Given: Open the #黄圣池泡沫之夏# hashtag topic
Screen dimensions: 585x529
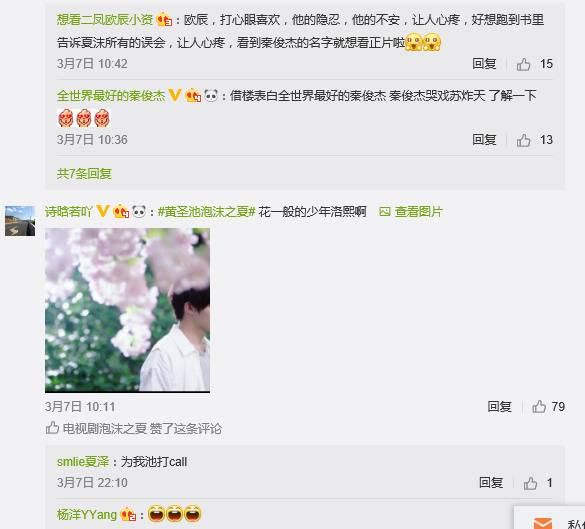Looking at the screenshot, I should pyautogui.click(x=206, y=212).
